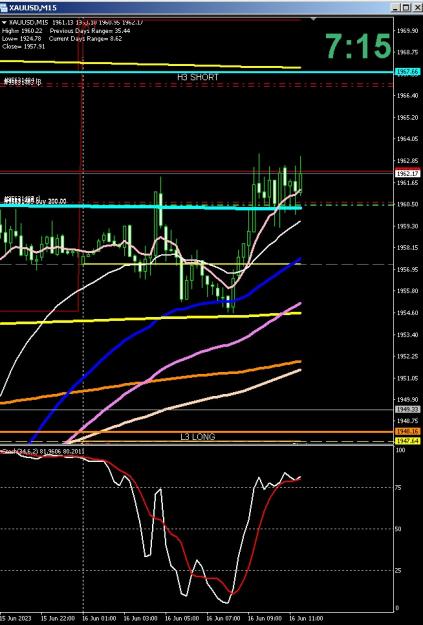
Task: Minimize the XAUUSD,M15 chart window
Action: [x=395, y=8]
